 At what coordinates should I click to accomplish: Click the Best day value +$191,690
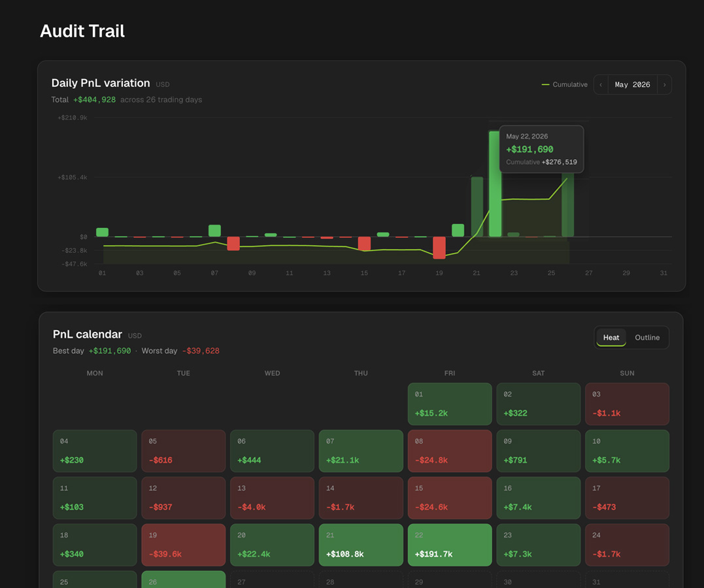[x=110, y=351]
